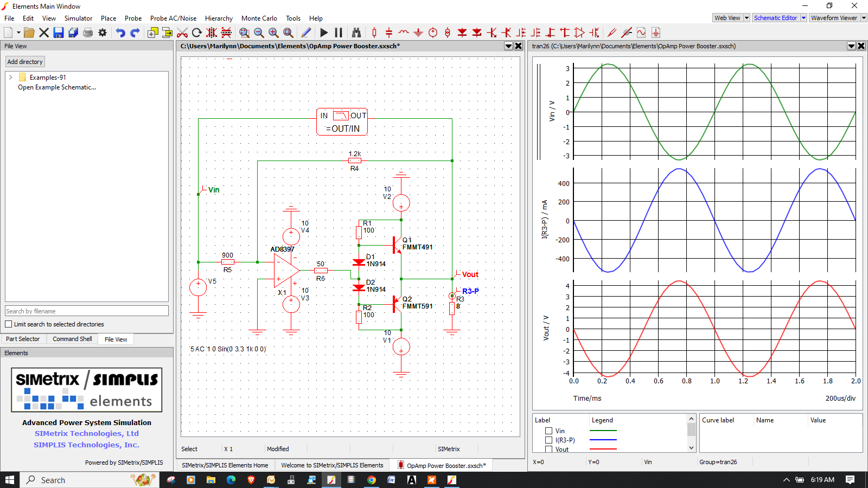The height and width of the screenshot is (488, 868).
Task: Toggle the Vin legend checkbox
Action: pos(548,431)
